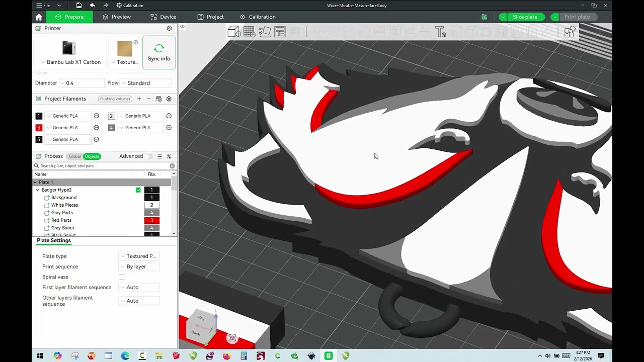This screenshot has width=644, height=362.
Task: Click the Add object cube icon
Action: point(234,32)
